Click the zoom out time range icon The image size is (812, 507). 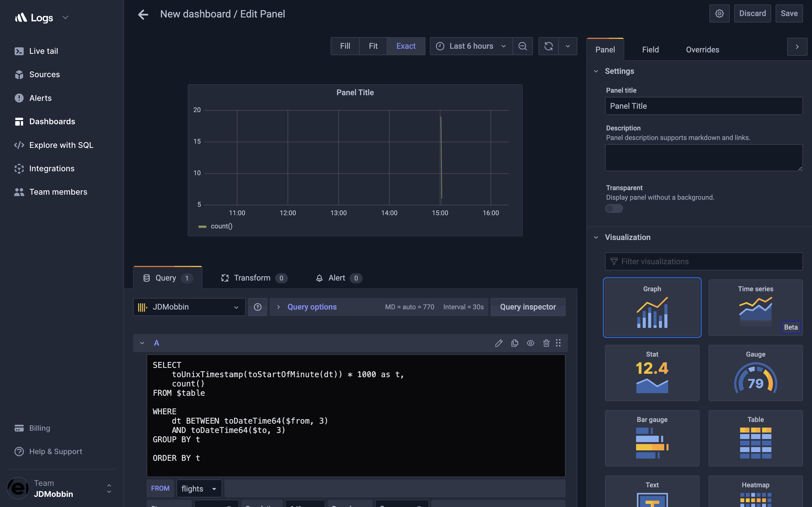(522, 46)
